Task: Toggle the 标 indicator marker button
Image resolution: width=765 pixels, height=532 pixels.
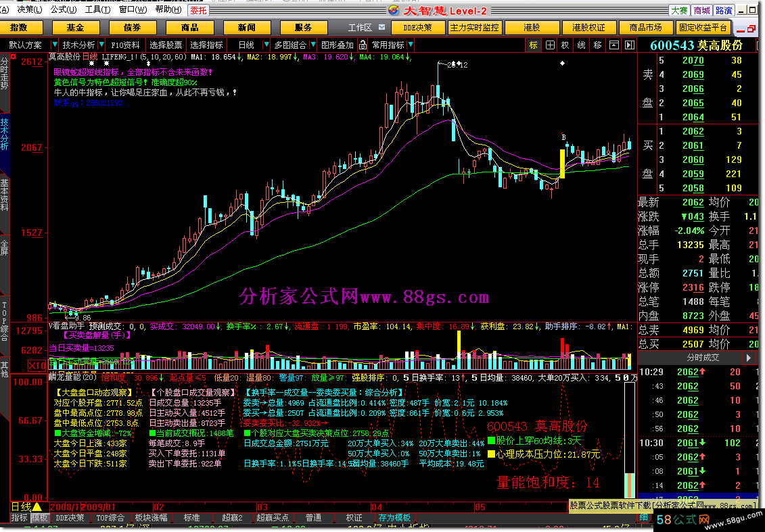Action: click(x=533, y=45)
